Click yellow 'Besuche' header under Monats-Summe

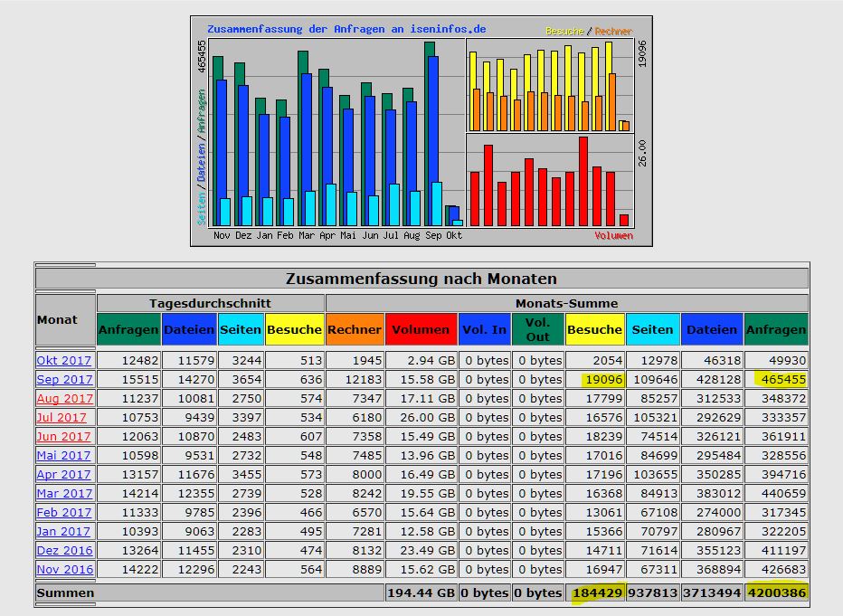click(x=594, y=329)
